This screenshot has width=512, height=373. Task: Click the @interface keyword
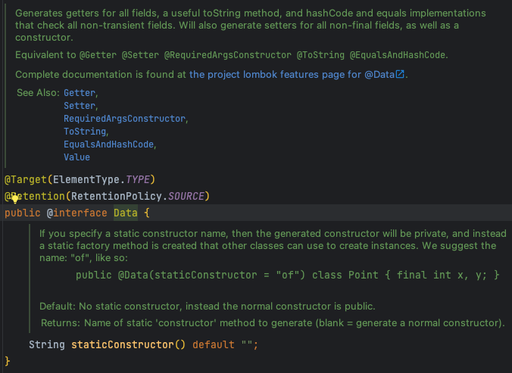tap(77, 213)
